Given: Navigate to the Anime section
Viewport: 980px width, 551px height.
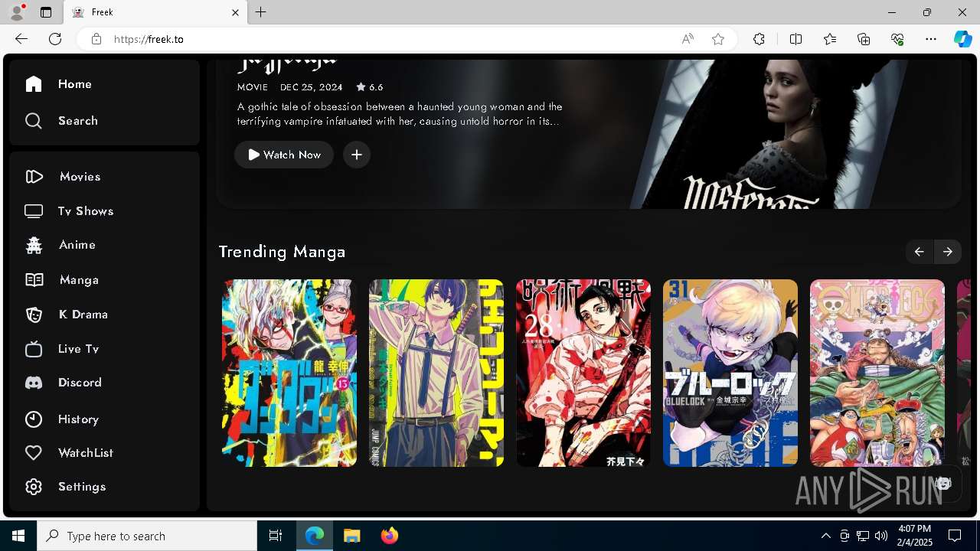Looking at the screenshot, I should (x=77, y=245).
